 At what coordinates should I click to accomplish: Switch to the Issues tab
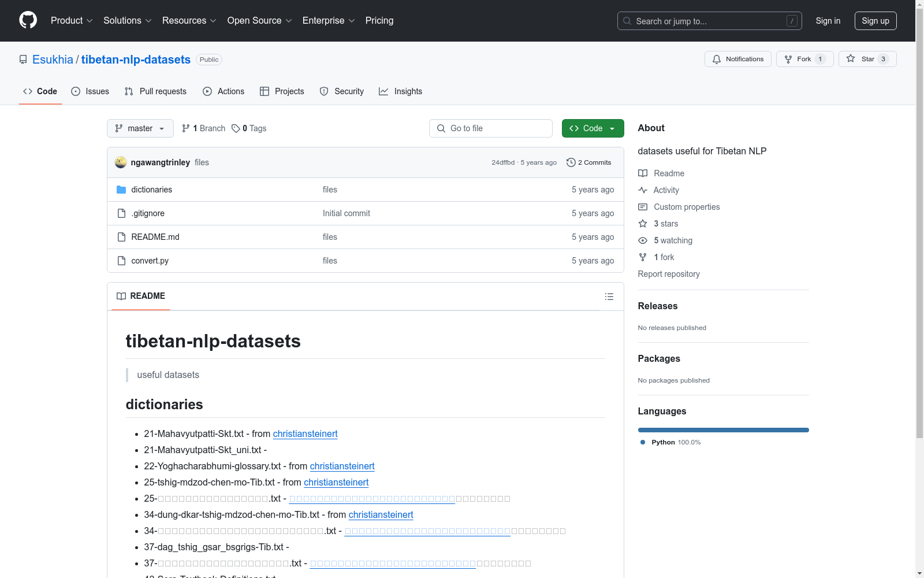(90, 91)
